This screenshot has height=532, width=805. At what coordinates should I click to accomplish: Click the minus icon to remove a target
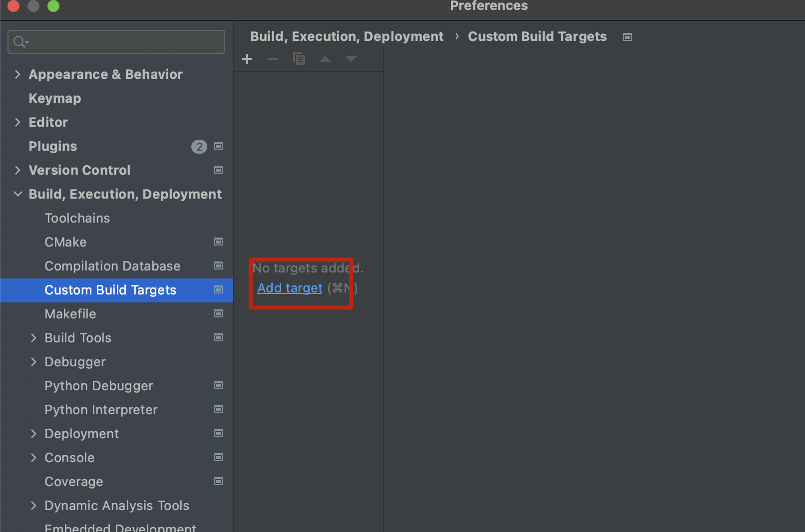pos(273,59)
